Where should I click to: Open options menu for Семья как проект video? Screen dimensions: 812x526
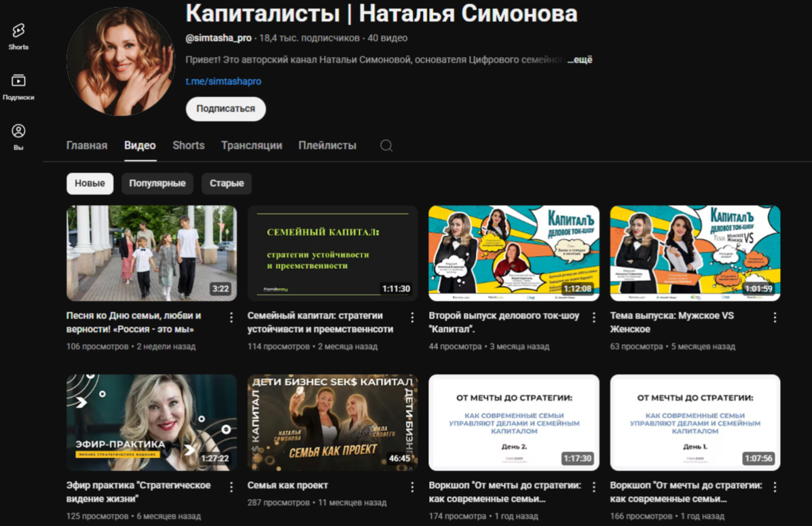click(x=412, y=487)
